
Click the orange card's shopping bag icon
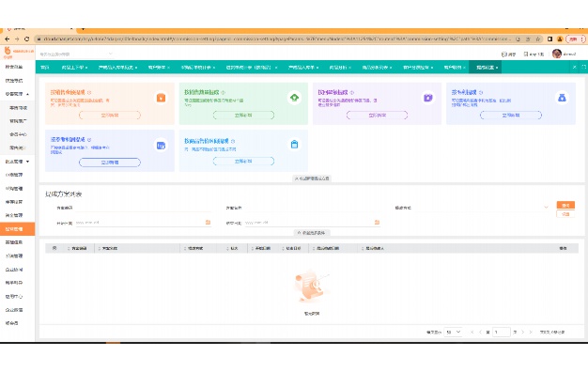pyautogui.click(x=161, y=98)
